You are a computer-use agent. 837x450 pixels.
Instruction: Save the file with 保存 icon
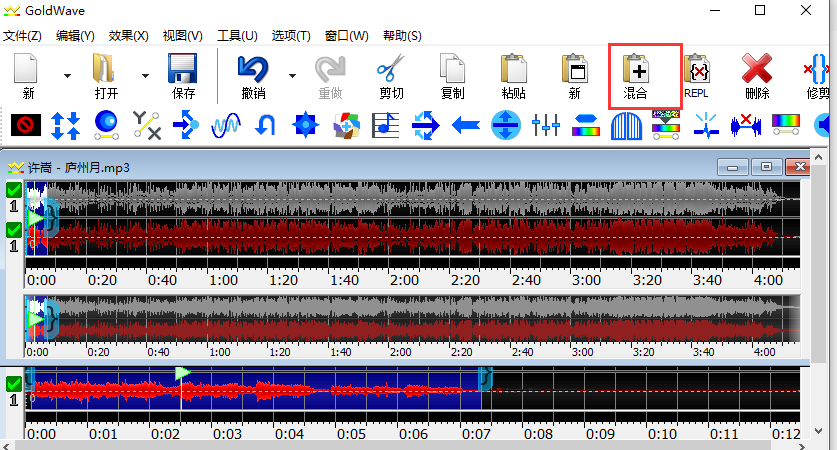183,75
